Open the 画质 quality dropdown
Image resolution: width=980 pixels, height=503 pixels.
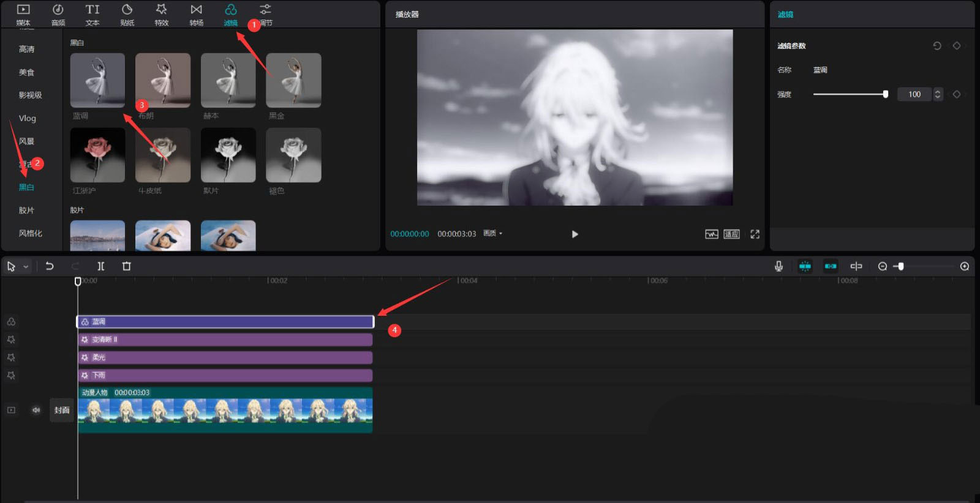(x=492, y=233)
